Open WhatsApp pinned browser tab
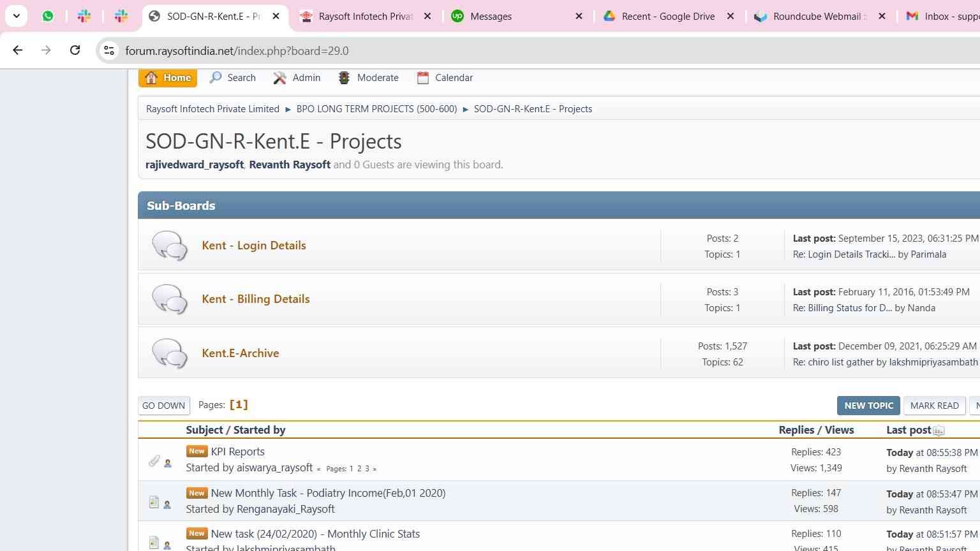 48,17
